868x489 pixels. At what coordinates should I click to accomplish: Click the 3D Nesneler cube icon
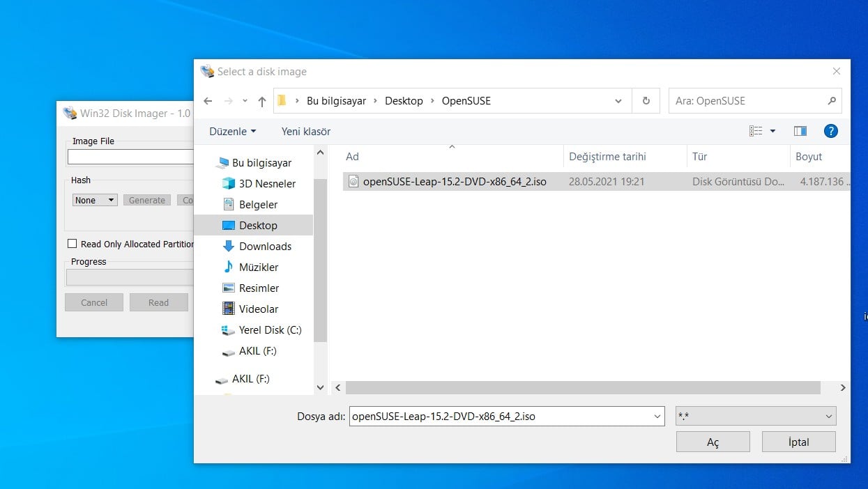pyautogui.click(x=228, y=183)
